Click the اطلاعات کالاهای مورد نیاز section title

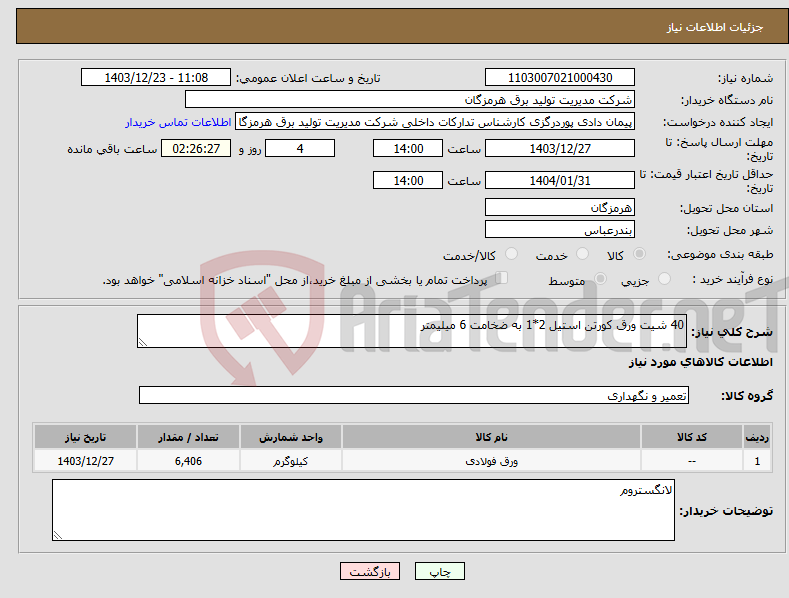click(x=700, y=362)
